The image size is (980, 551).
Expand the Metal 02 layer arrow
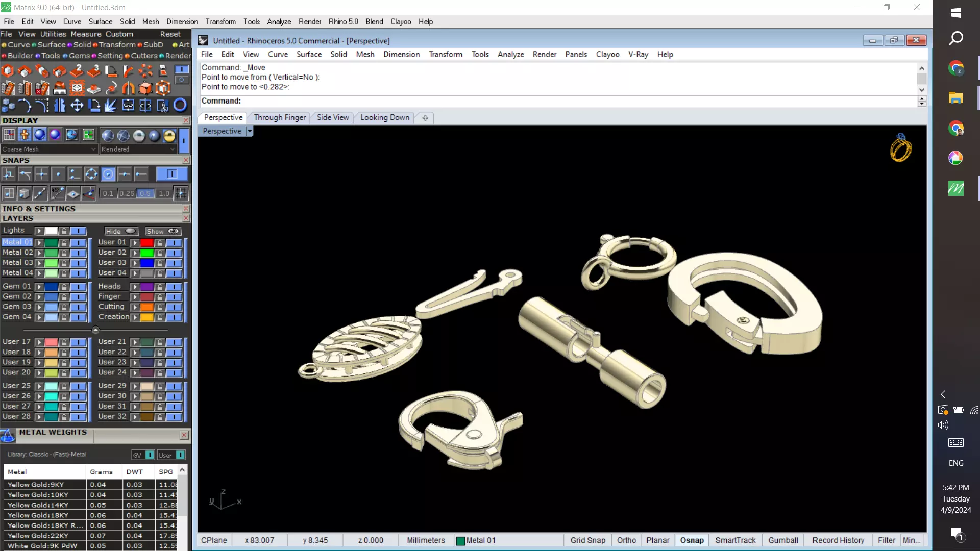[39, 253]
